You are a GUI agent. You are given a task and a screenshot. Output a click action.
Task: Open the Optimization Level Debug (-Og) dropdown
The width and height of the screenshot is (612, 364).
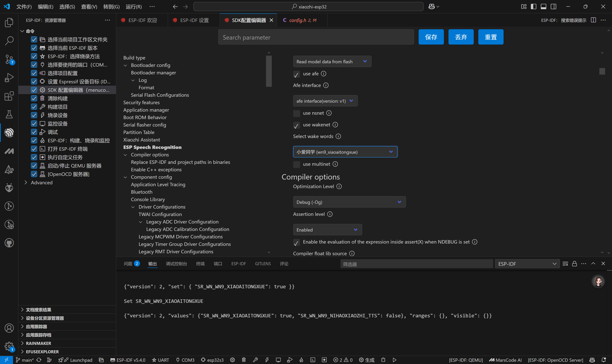349,202
